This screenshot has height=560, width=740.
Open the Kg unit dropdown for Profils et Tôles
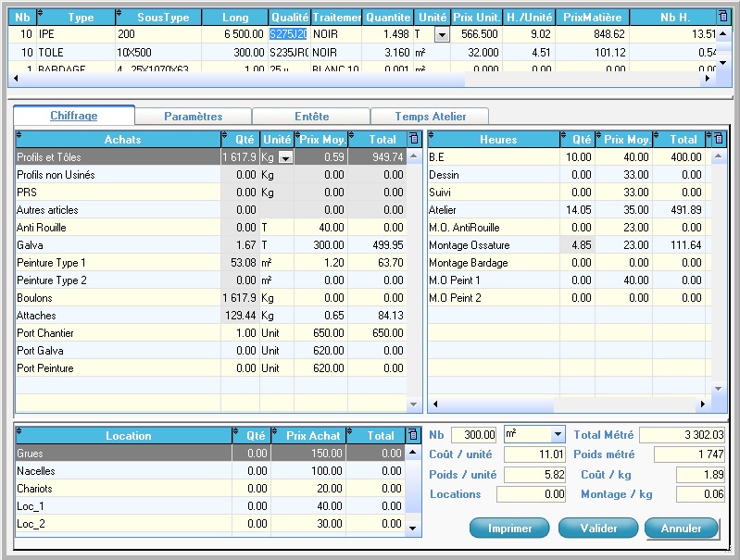pos(285,157)
